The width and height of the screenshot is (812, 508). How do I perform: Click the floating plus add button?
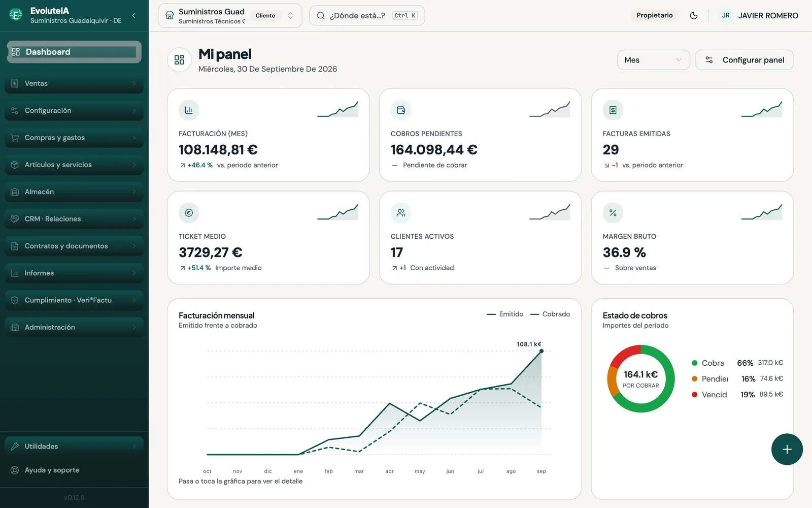tap(787, 450)
